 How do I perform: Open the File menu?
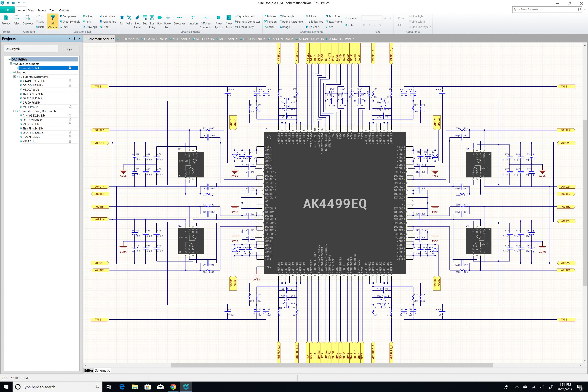coord(7,10)
